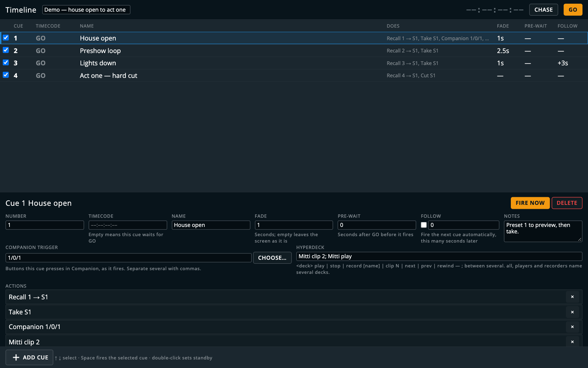
Task: Select the Preshow loop cue row
Action: tap(294, 51)
